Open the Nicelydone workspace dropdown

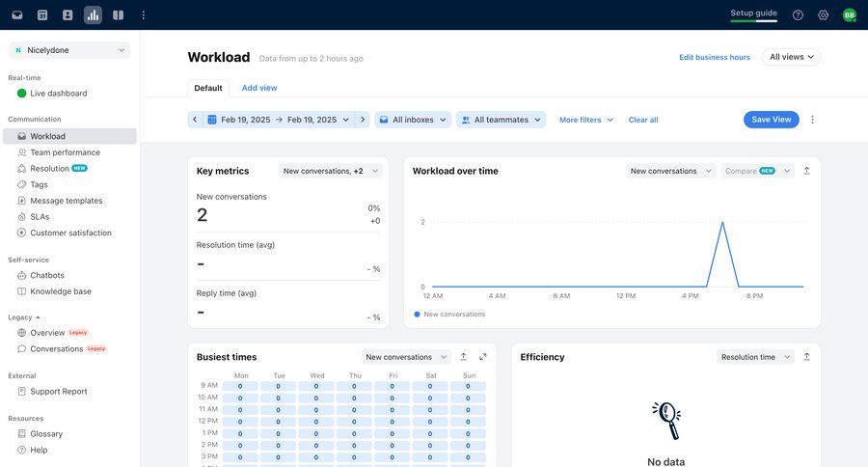[69, 50]
